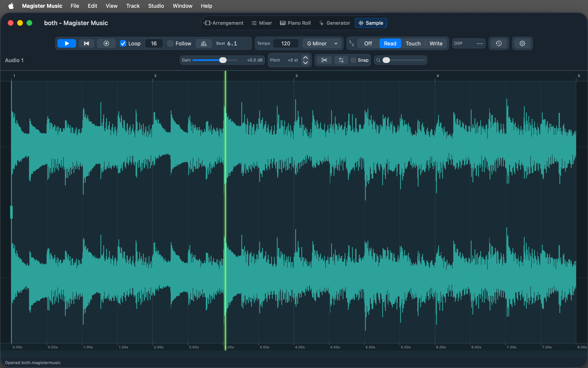
Task: Open the Apple menu
Action: click(x=11, y=6)
